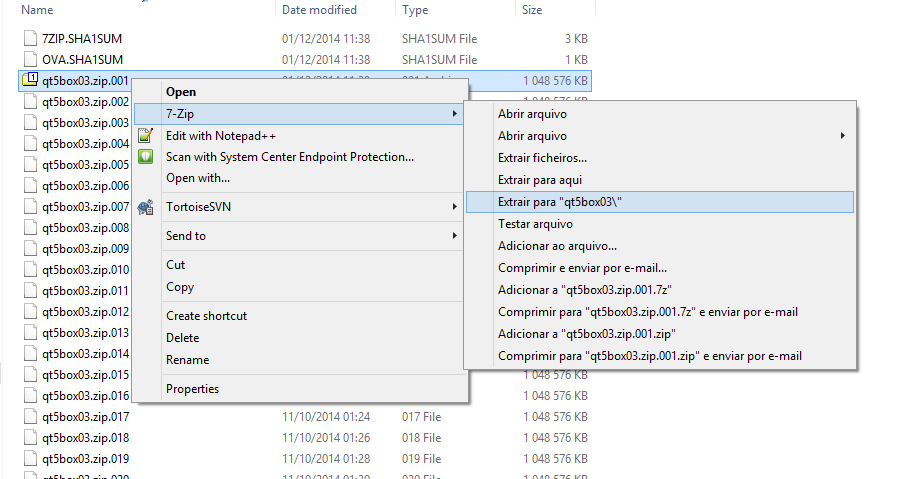906x479 pixels.
Task: Select file name qt5box03.zip.019
Action: coord(86,459)
